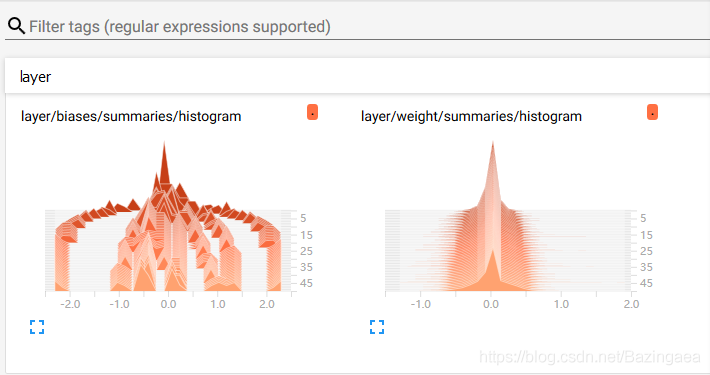Select step 25 label on biases chart
The height and width of the screenshot is (375, 710).
[x=306, y=251]
